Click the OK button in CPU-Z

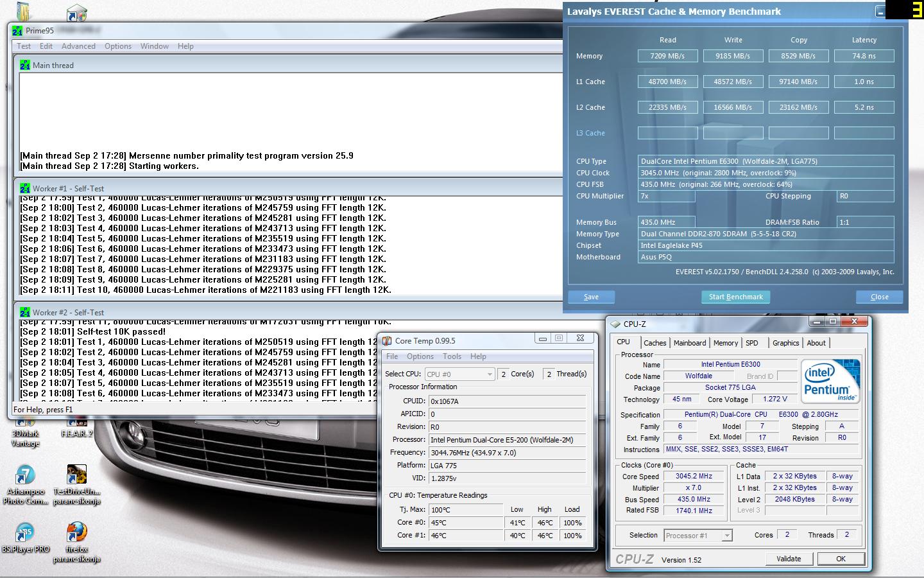[x=841, y=559]
